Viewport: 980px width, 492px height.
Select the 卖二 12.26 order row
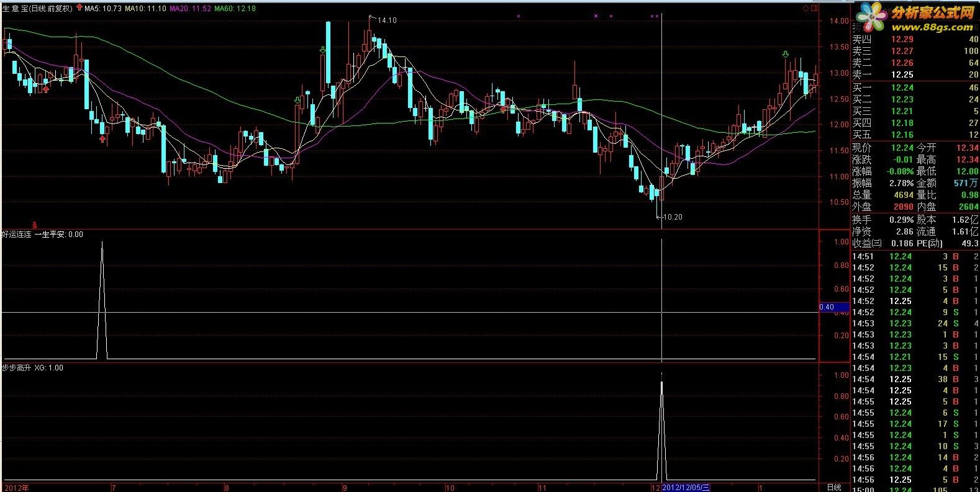(x=915, y=63)
